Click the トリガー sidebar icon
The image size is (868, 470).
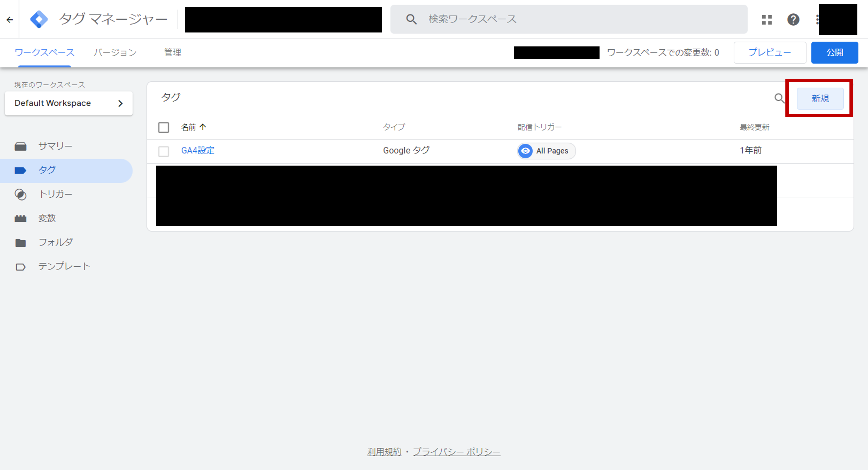(20, 194)
